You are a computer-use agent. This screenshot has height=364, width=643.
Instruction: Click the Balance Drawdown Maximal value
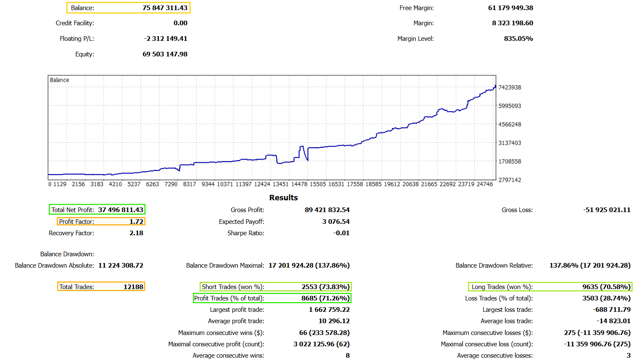[309, 266]
